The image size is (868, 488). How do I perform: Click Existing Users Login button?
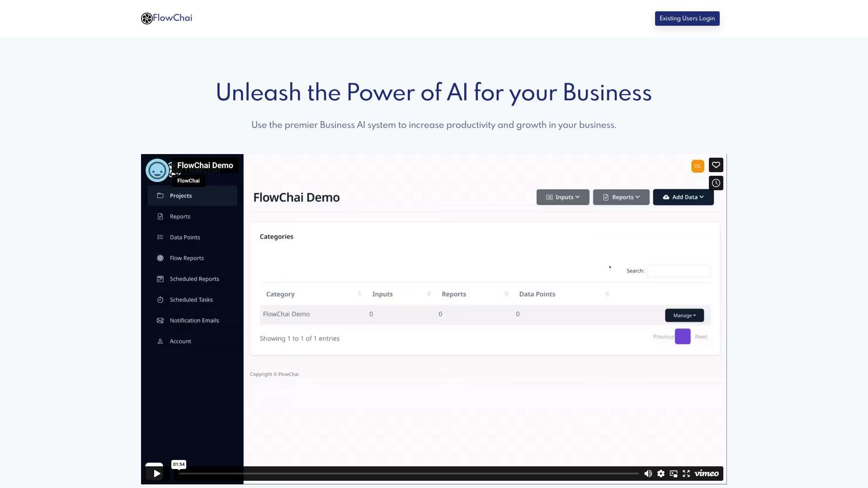pyautogui.click(x=687, y=19)
